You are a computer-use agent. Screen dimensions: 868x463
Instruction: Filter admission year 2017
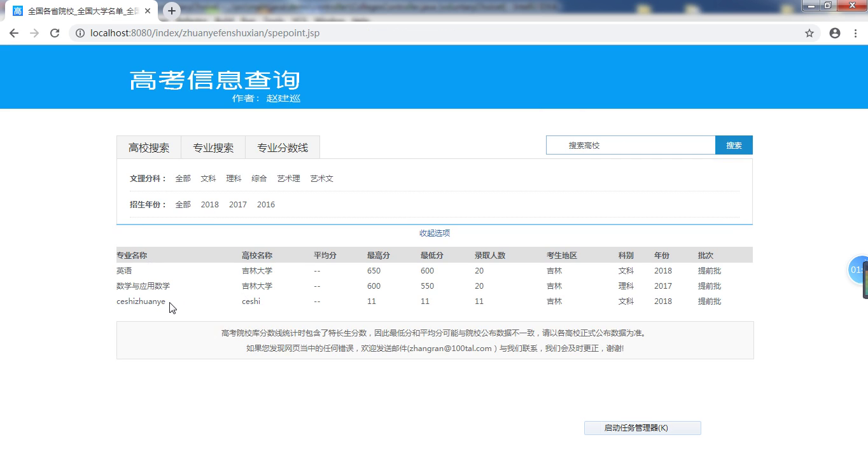tap(238, 205)
